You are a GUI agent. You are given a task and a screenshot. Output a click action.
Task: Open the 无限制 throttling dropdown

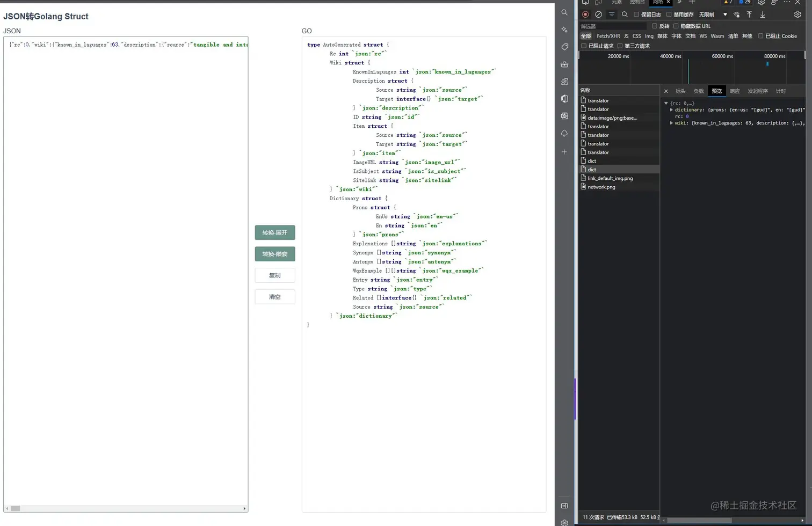(713, 14)
